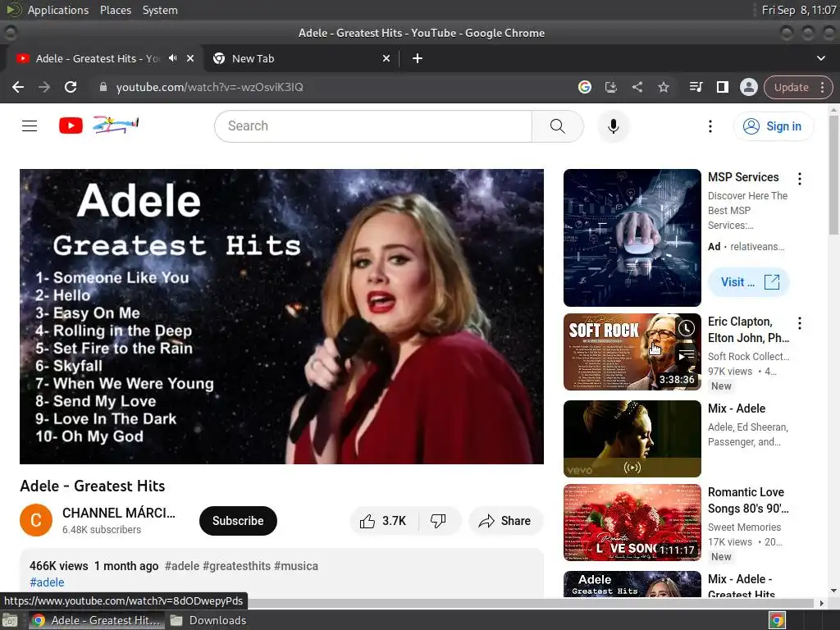Click the Mix - Adele title
This screenshot has height=630, width=840.
pyautogui.click(x=737, y=409)
